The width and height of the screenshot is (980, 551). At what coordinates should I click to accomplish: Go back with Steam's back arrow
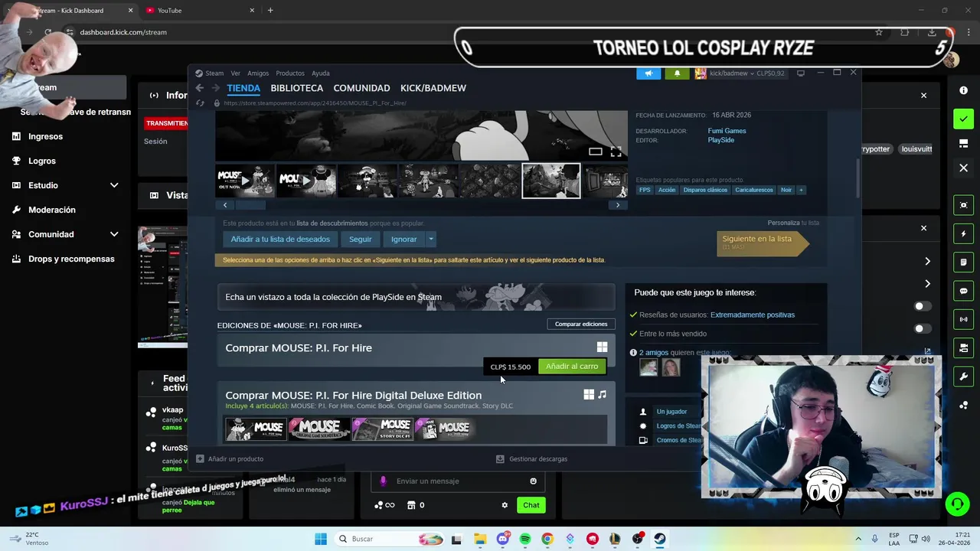point(201,88)
